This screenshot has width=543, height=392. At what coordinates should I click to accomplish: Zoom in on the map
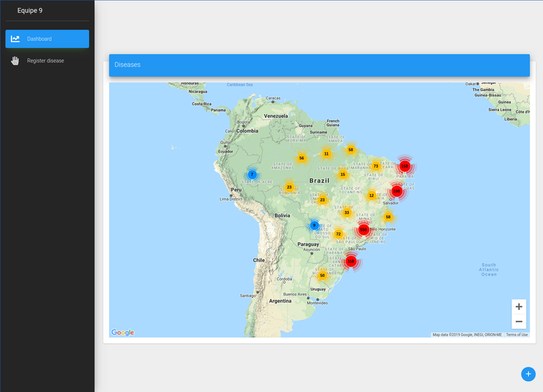pos(519,307)
